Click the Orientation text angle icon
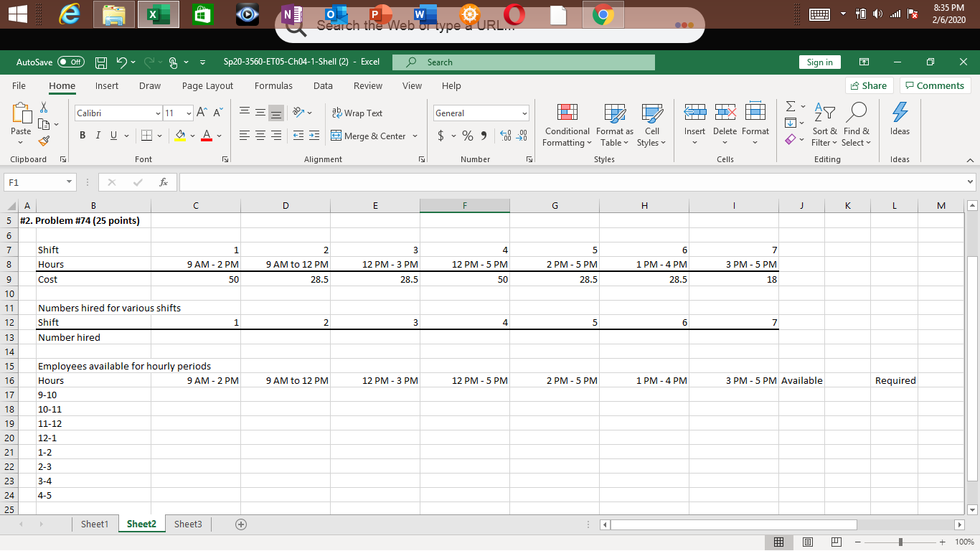The image size is (980, 551). click(298, 113)
